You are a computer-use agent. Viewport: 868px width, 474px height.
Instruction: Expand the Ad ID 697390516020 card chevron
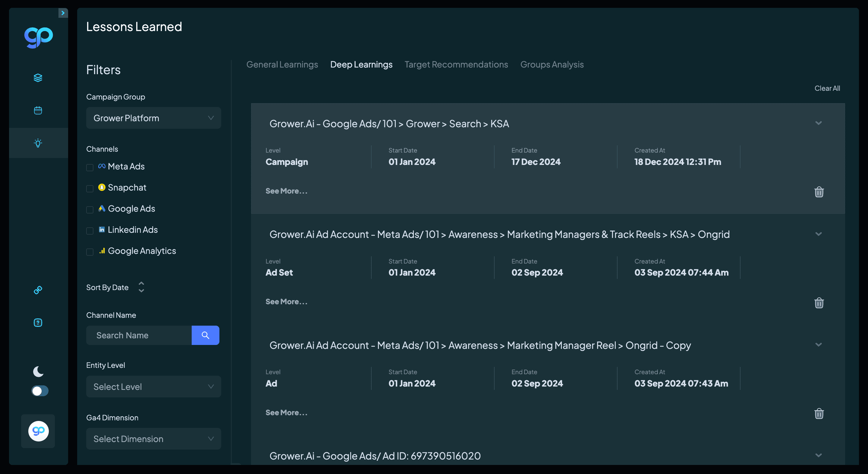tap(819, 456)
